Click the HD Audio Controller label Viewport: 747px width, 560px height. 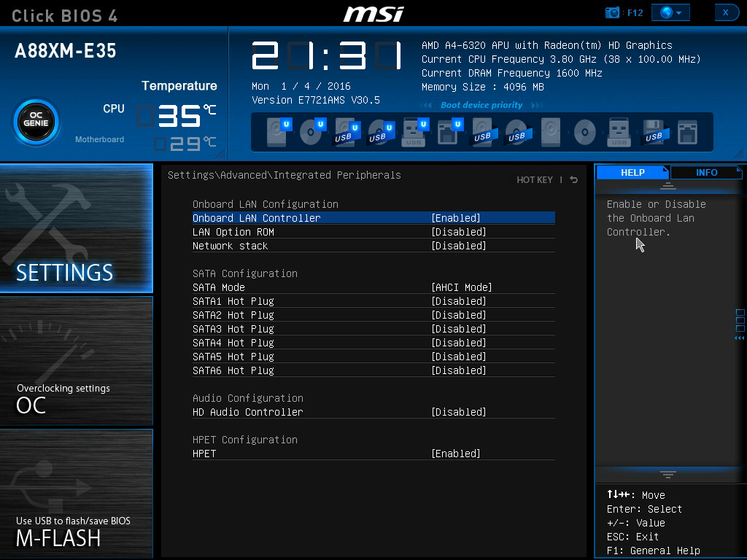click(x=248, y=412)
